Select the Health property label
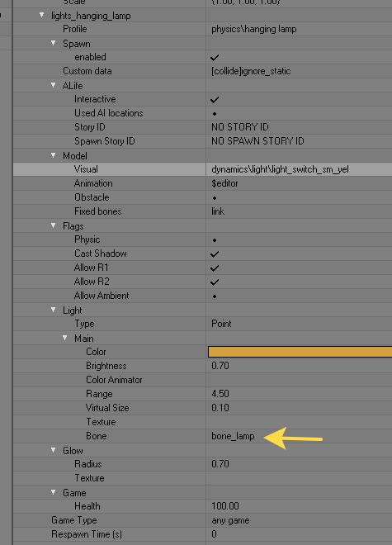The image size is (392, 545). click(x=87, y=506)
